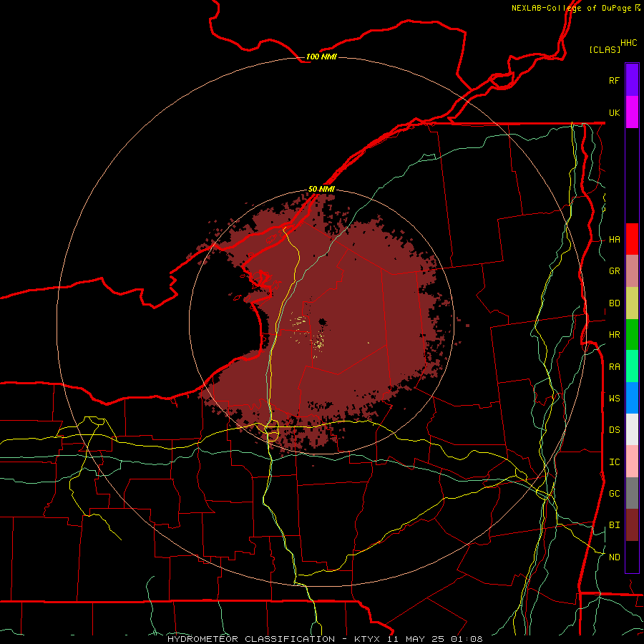This screenshot has height=644, width=644.
Task: Select the GR pink legend swatch
Action: (632, 271)
